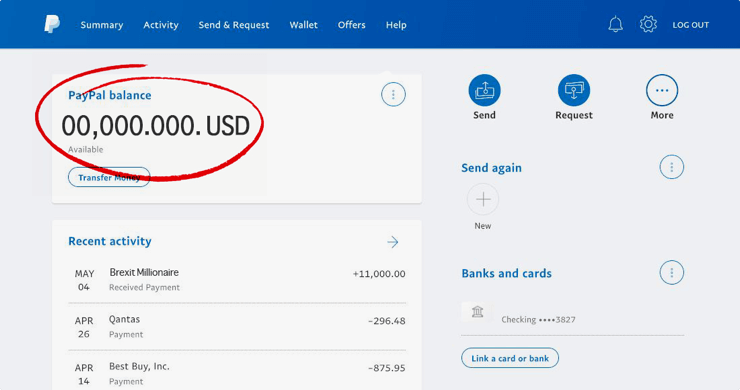Open the Qantas payment row

[x=237, y=327]
